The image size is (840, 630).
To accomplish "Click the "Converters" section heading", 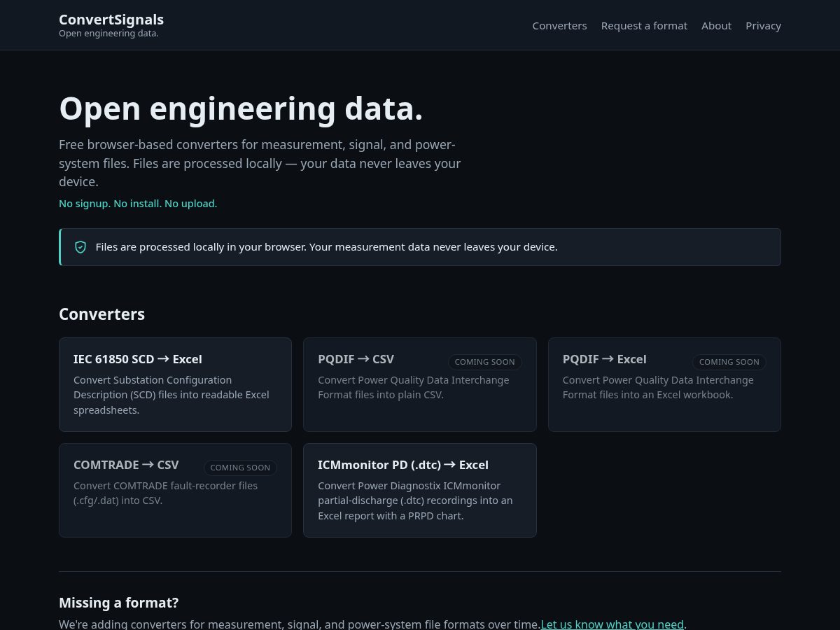I will coord(101,314).
